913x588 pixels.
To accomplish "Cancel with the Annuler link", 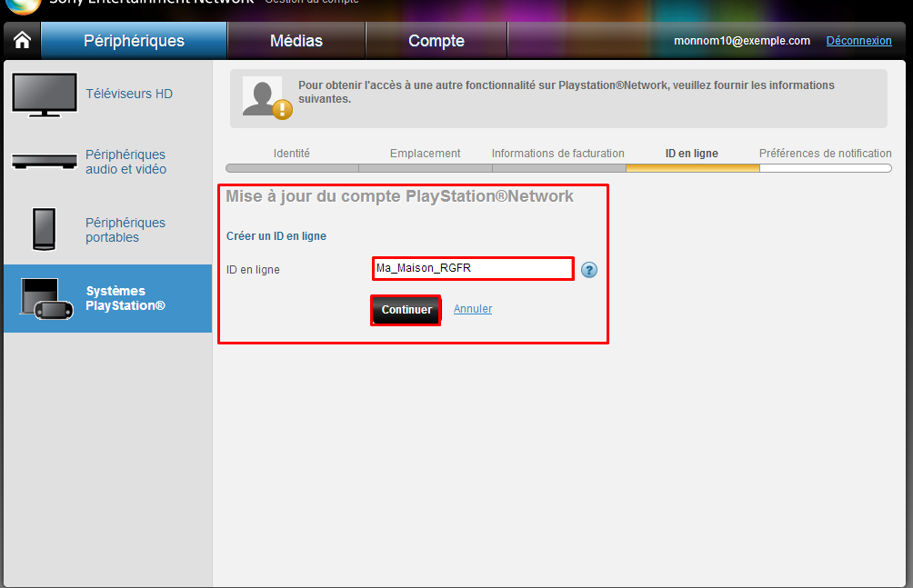I will (473, 309).
